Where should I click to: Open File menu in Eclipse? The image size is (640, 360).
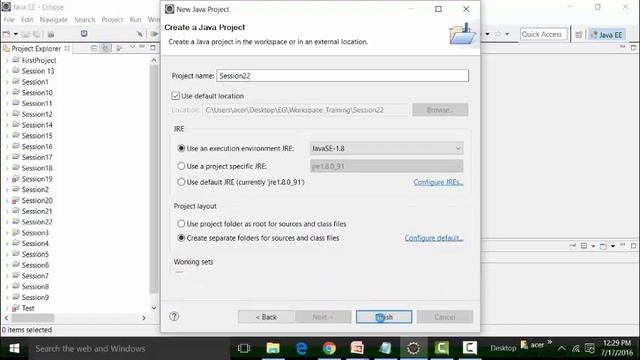coord(9,20)
